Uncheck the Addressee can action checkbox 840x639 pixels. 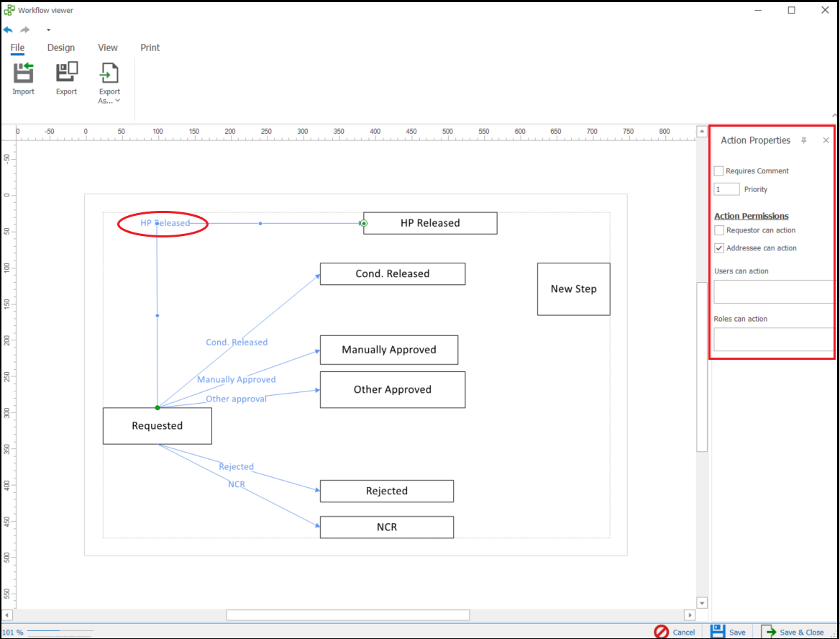tap(719, 248)
